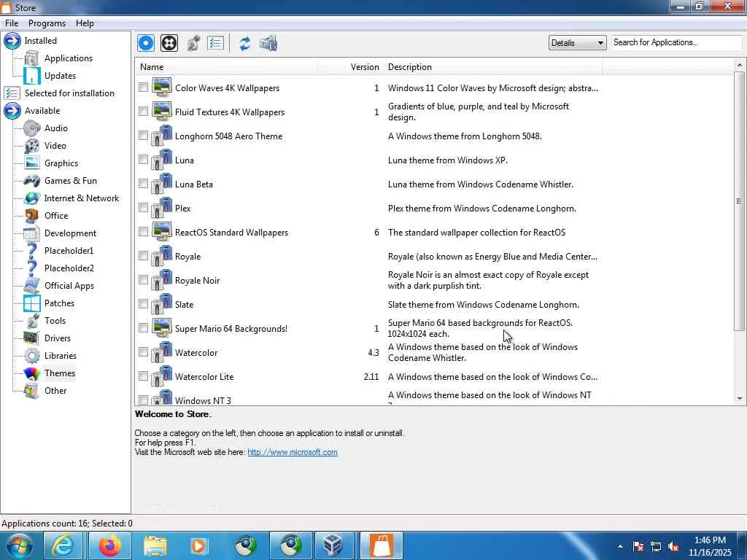Launch Firefox from the taskbar
747x560 pixels.
coord(110,545)
